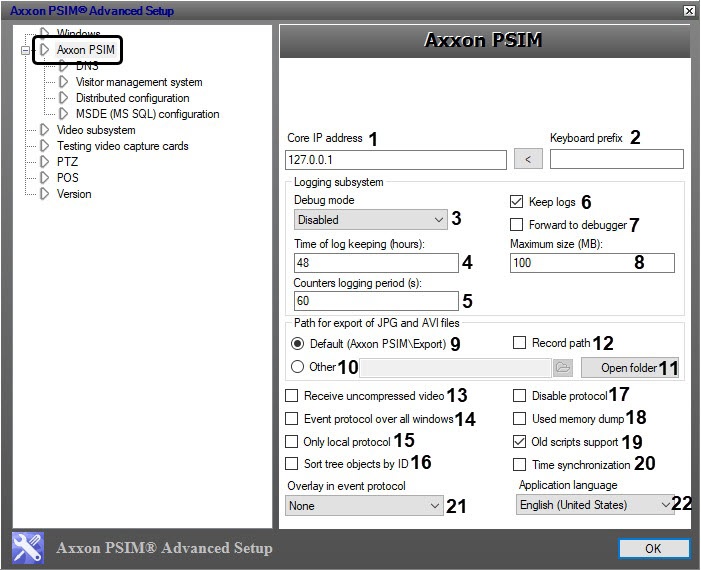Viewport: 701px width, 570px height.
Task: Click Counters logging period field
Action: pos(376,300)
